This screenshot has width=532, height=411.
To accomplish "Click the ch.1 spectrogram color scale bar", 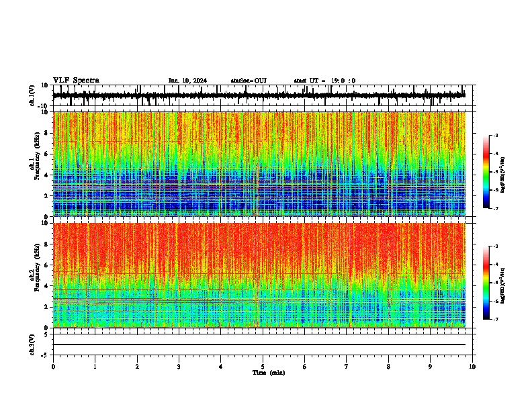I will (x=486, y=172).
